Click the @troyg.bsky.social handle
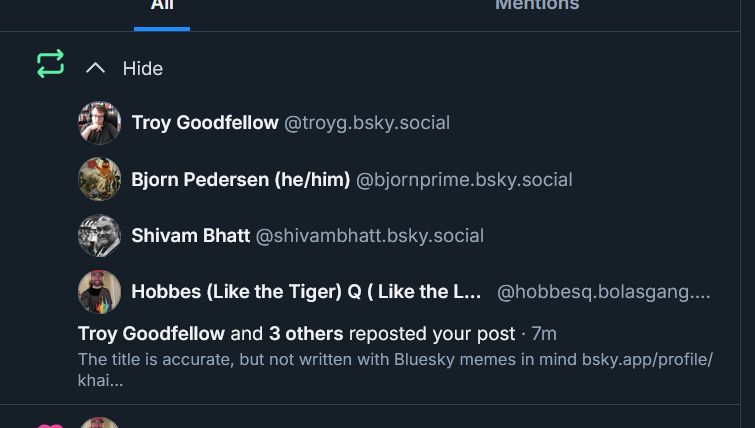The width and height of the screenshot is (755, 428). point(367,123)
